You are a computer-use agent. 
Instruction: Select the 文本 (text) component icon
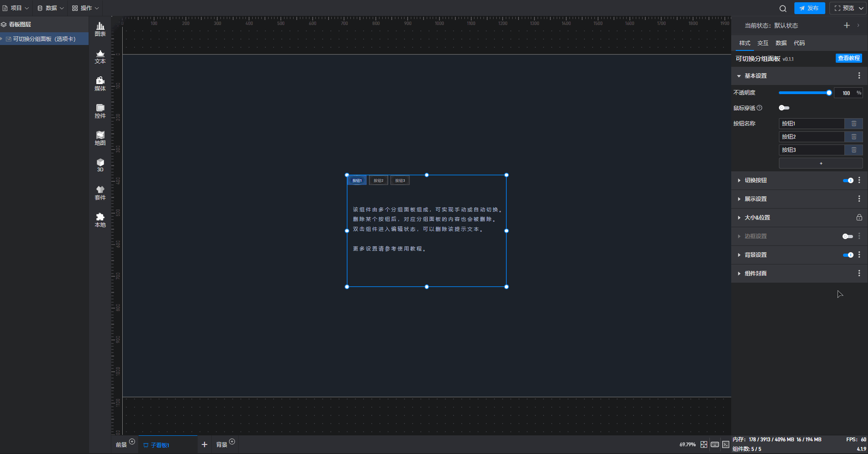tap(100, 57)
